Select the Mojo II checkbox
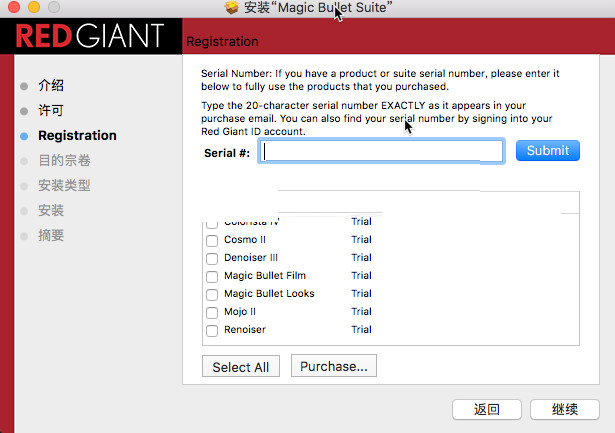Viewport: 615px width, 433px height. point(212,312)
